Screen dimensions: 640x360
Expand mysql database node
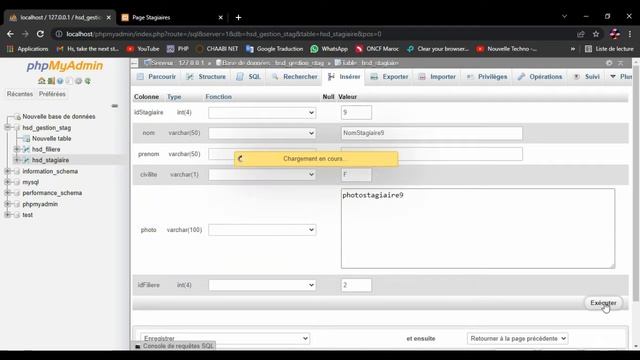pos(7,182)
